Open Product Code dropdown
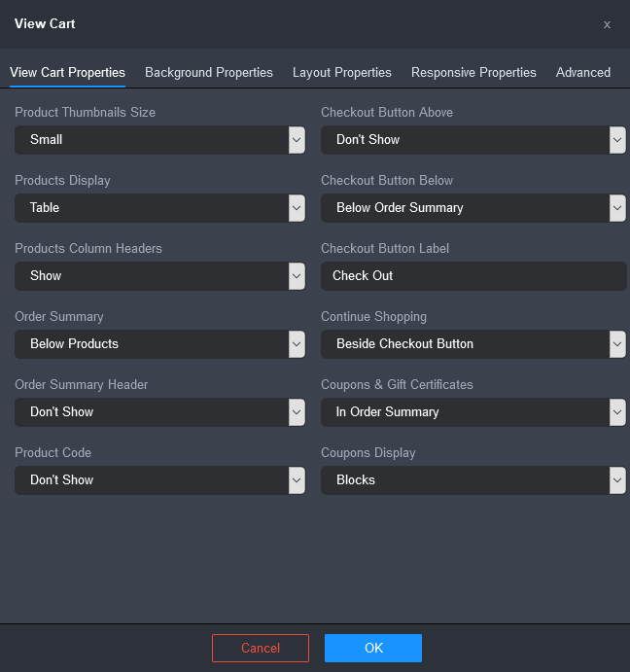 click(159, 480)
